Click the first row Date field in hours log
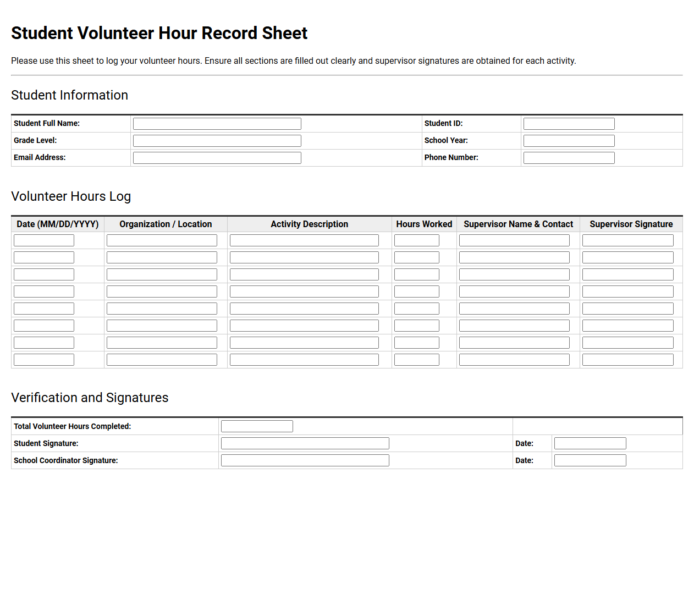694x616 pixels. (x=44, y=240)
